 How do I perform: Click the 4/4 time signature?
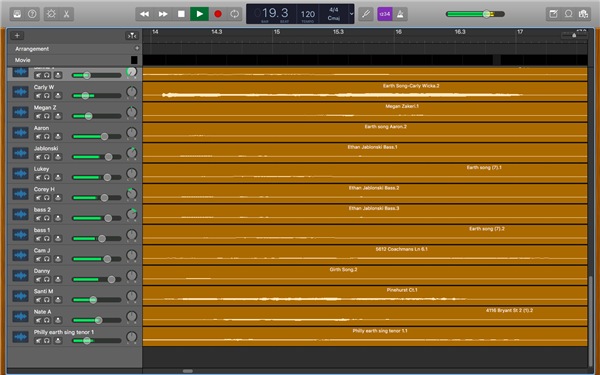[334, 10]
